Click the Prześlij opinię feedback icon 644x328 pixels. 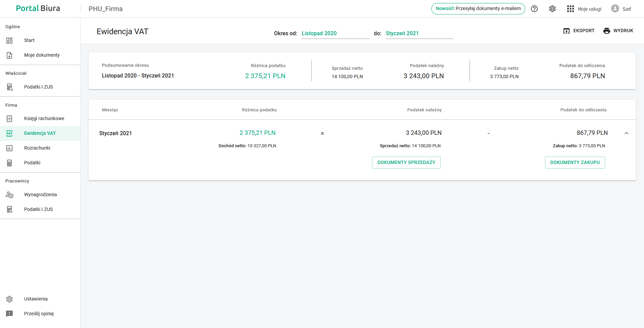[x=9, y=314]
